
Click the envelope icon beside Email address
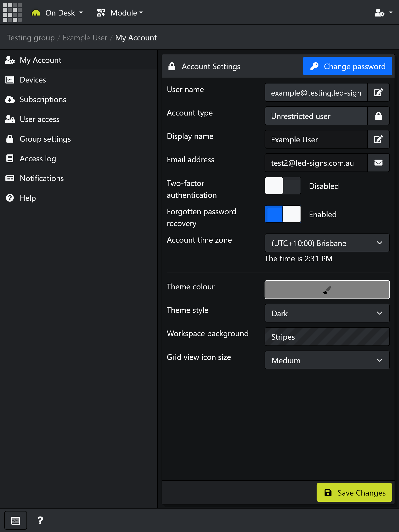378,163
